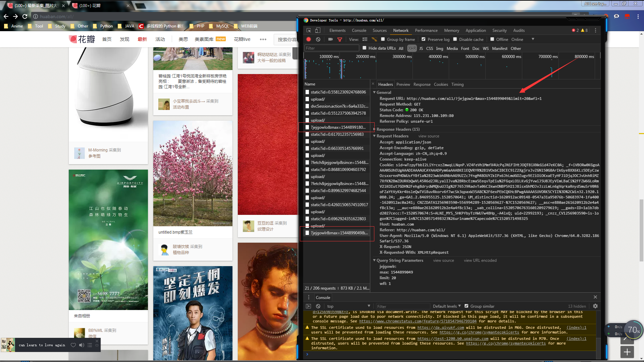Switch to the Elements panel tab
644x362 pixels.
337,31
